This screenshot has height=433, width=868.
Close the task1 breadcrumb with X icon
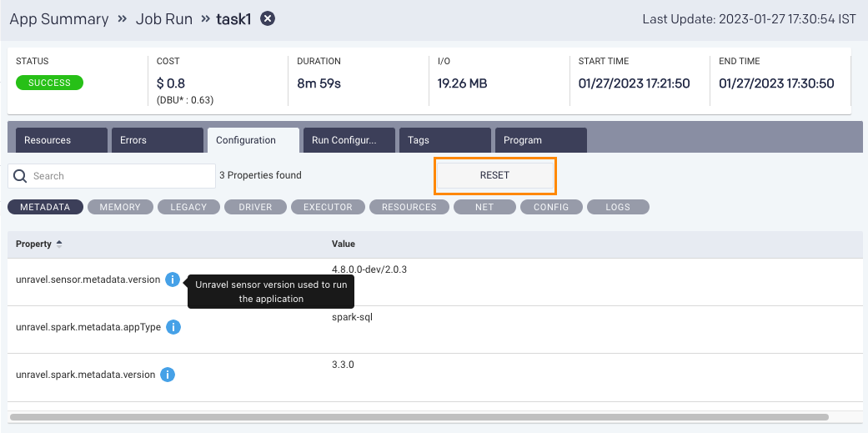point(268,18)
